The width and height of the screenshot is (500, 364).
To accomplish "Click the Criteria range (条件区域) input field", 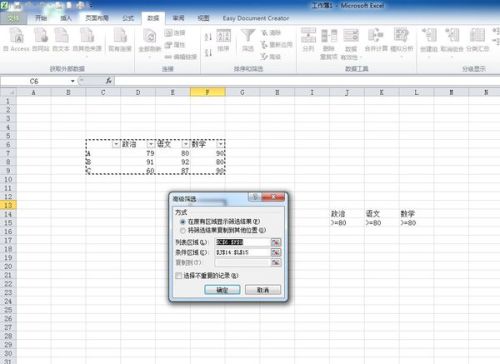I will (243, 252).
